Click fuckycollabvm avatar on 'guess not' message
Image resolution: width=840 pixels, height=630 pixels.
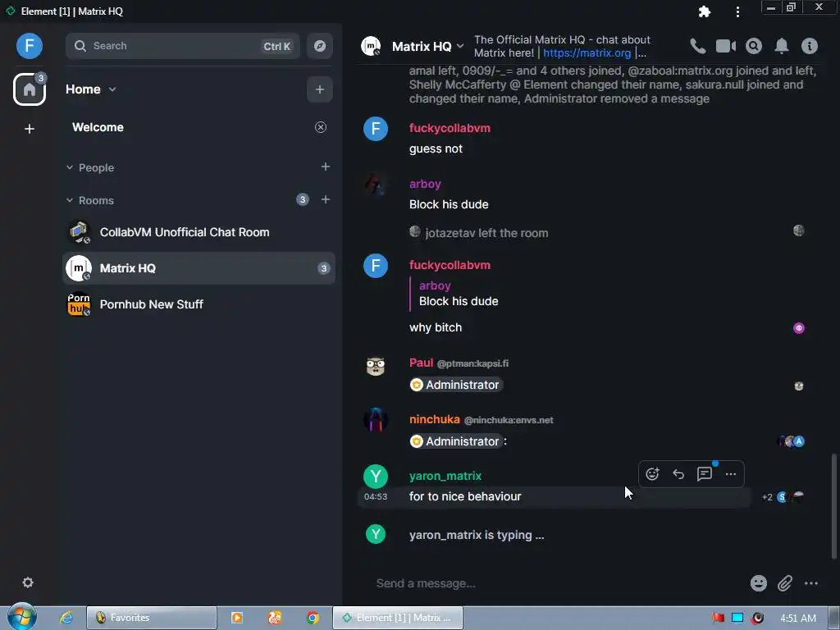tap(376, 129)
